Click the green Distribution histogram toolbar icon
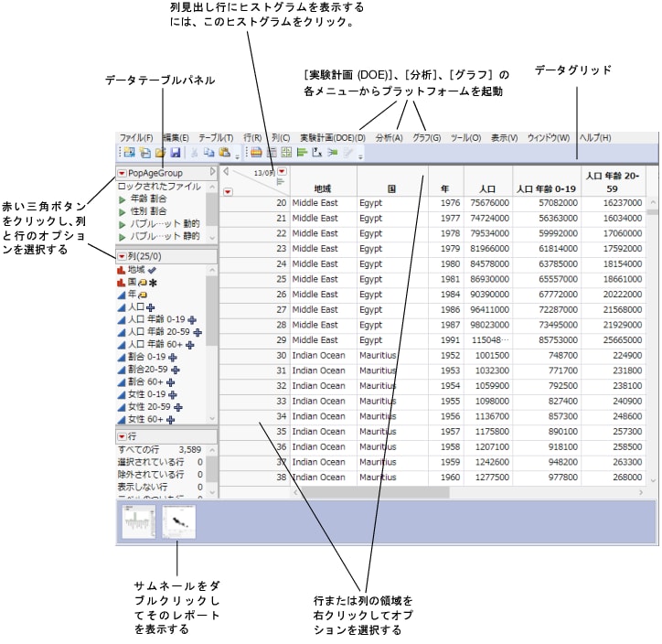The height and width of the screenshot is (644, 662). (302, 153)
